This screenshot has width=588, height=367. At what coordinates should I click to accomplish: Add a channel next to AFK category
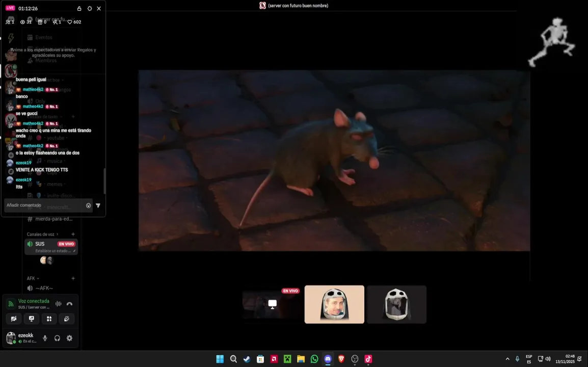coord(73,278)
